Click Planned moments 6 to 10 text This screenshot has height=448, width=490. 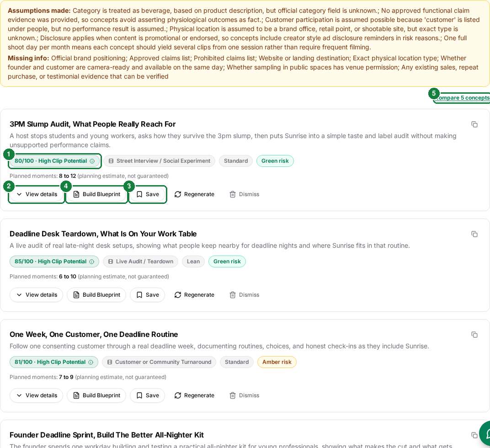point(90,277)
